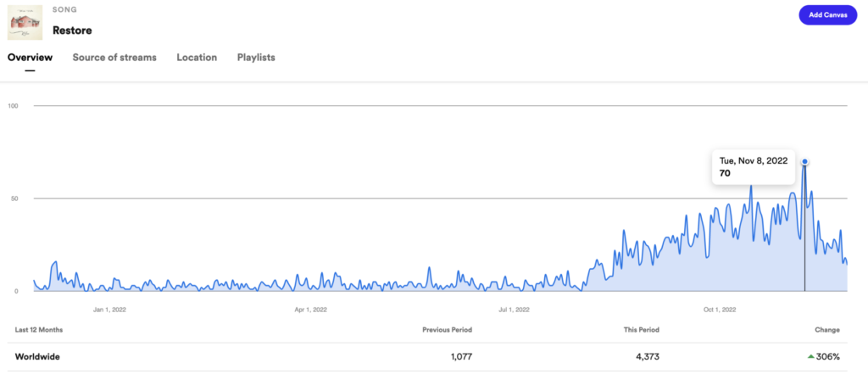Click the Jul 1, 2022 axis label
This screenshot has width=868, height=380.
coord(513,310)
